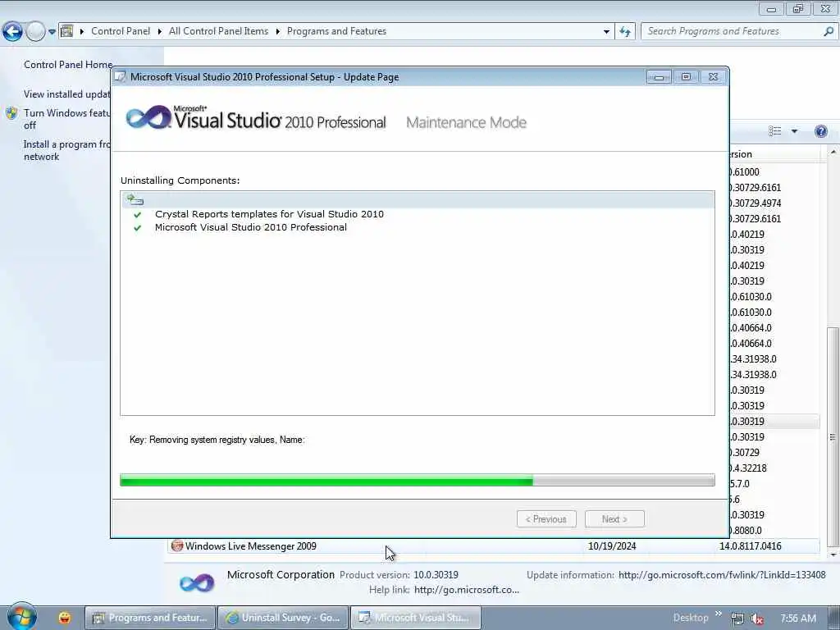Select Control Panel breadcrumb in address bar
Image resolution: width=840 pixels, height=630 pixels.
tap(121, 31)
